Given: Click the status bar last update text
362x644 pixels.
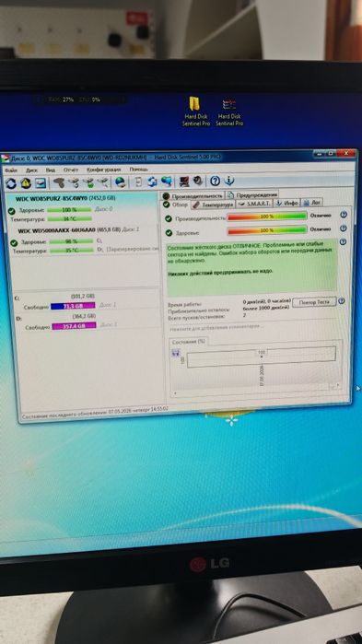Looking at the screenshot, I should (95, 413).
